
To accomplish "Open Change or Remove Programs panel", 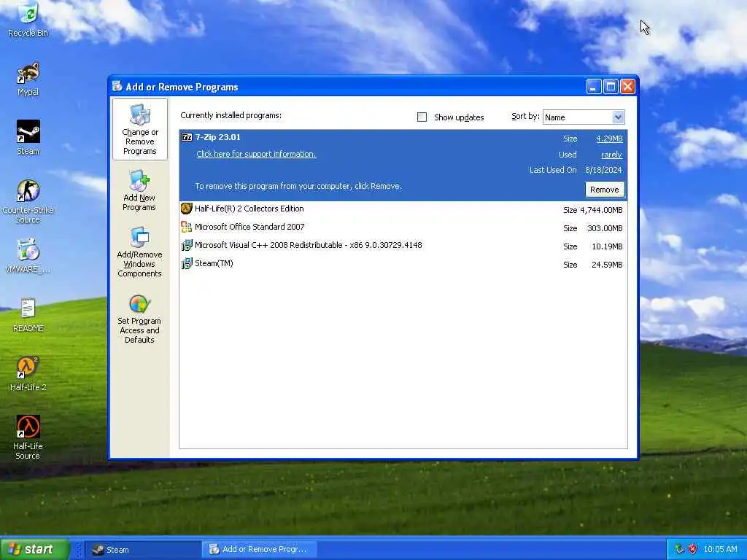I will pos(139,129).
